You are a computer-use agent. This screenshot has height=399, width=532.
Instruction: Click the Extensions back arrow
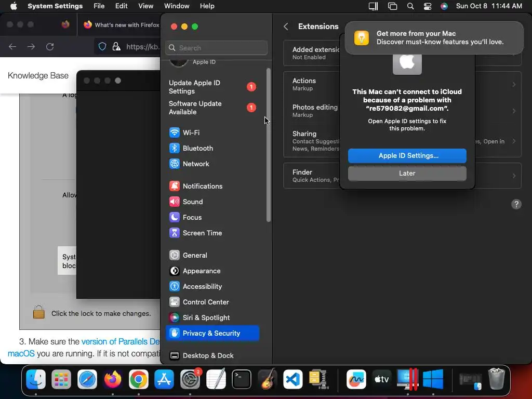click(x=286, y=26)
